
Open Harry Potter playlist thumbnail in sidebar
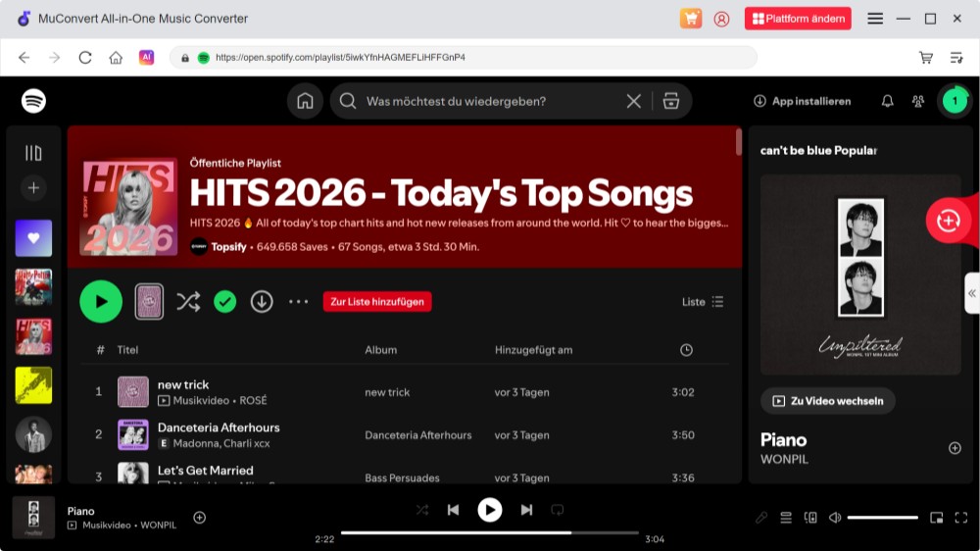[33, 287]
